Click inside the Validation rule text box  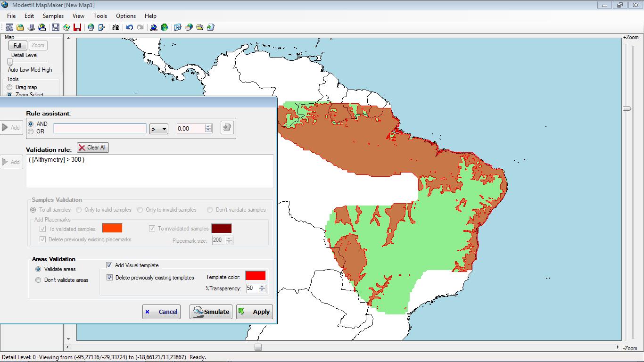(150, 171)
